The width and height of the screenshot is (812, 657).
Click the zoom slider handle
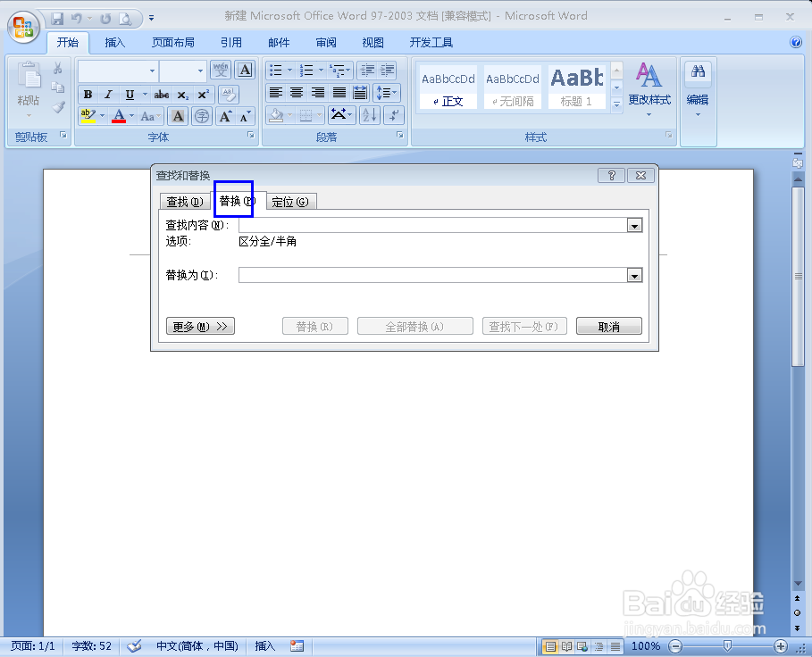click(x=727, y=645)
